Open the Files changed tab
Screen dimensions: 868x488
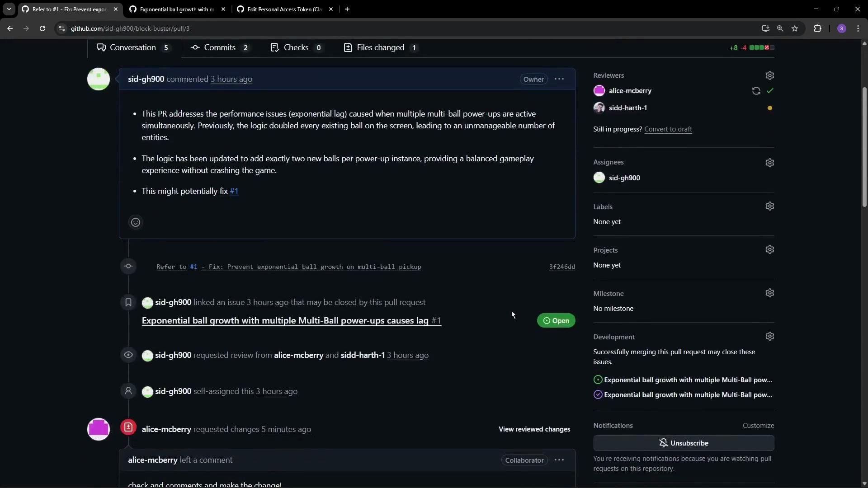(381, 47)
